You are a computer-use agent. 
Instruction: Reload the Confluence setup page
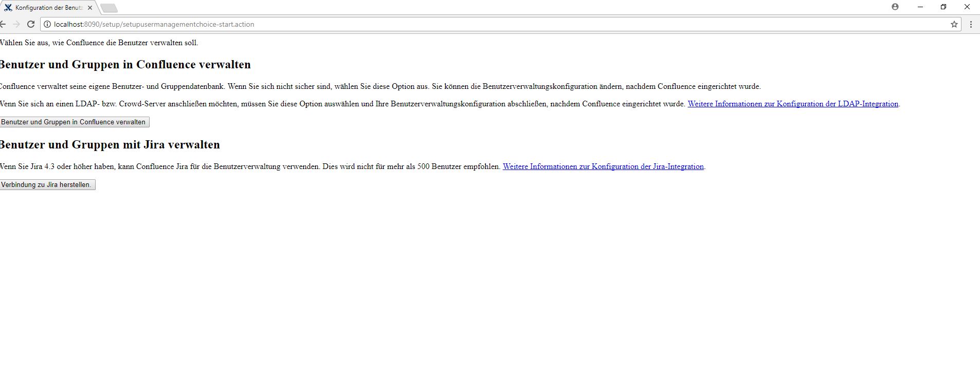(31, 24)
